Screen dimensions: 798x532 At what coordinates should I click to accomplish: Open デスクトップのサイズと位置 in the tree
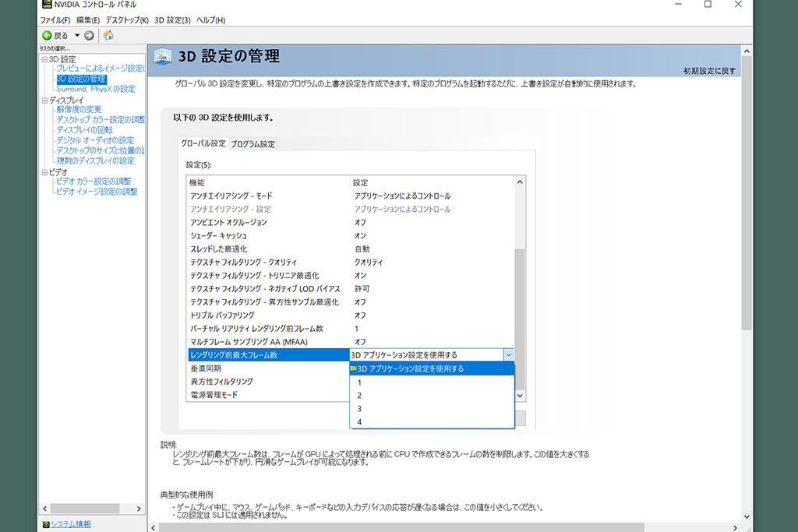101,150
